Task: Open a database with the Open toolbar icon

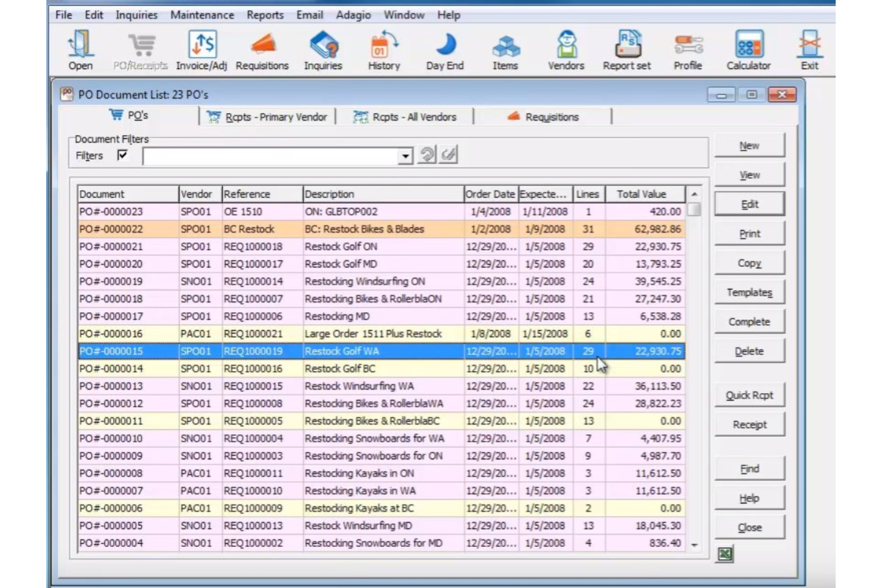Action: click(80, 51)
